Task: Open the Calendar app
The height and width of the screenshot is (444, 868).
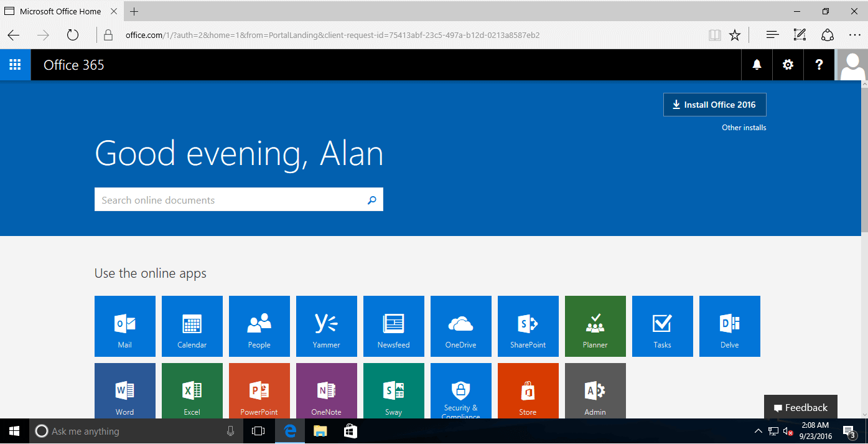Action: tap(192, 326)
